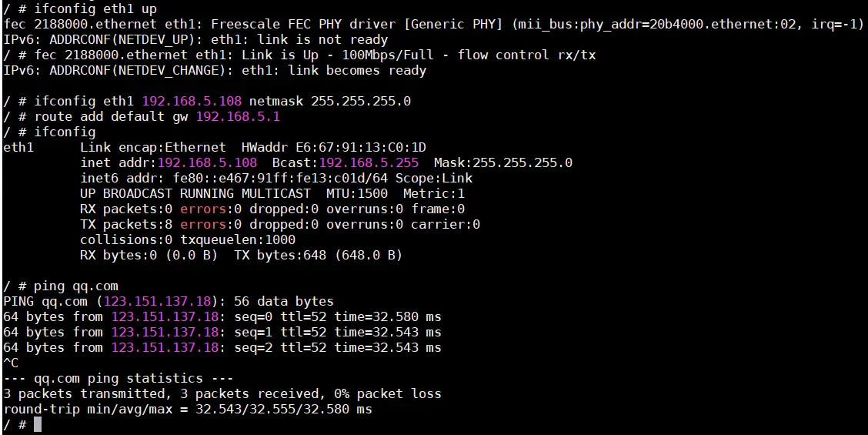Click the round-trip min/avg/max line
This screenshot has height=435, width=868.
pos(188,410)
